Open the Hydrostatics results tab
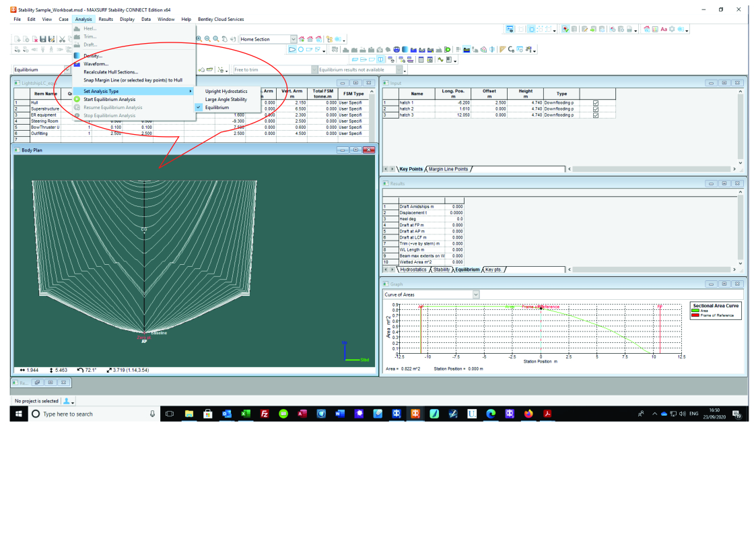The image size is (756, 535). coord(414,270)
